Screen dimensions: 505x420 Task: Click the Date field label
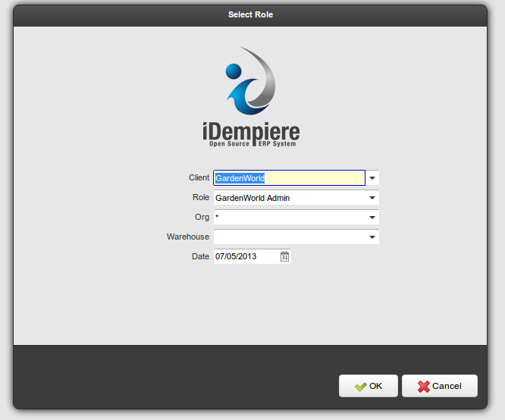(200, 256)
